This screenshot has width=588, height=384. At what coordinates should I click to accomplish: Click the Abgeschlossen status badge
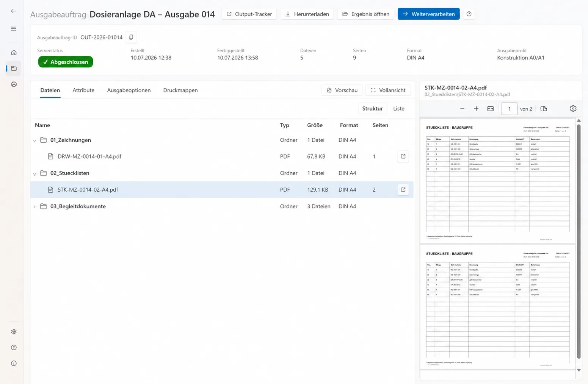pyautogui.click(x=66, y=62)
